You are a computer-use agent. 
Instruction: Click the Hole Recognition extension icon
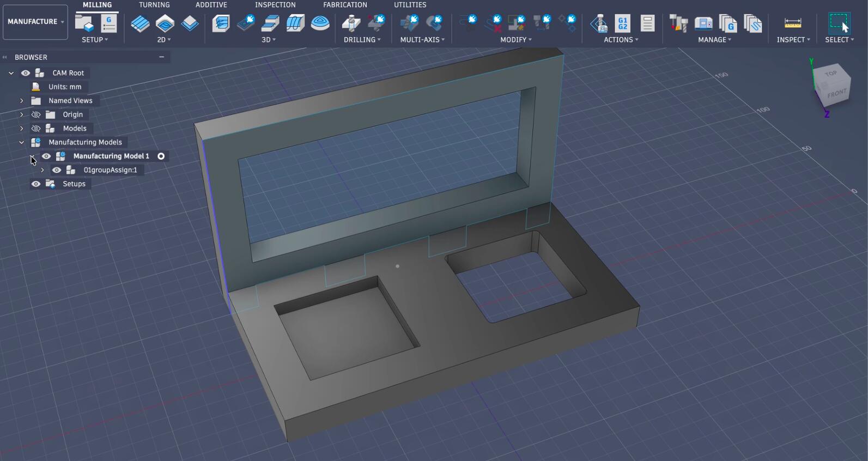click(x=377, y=23)
